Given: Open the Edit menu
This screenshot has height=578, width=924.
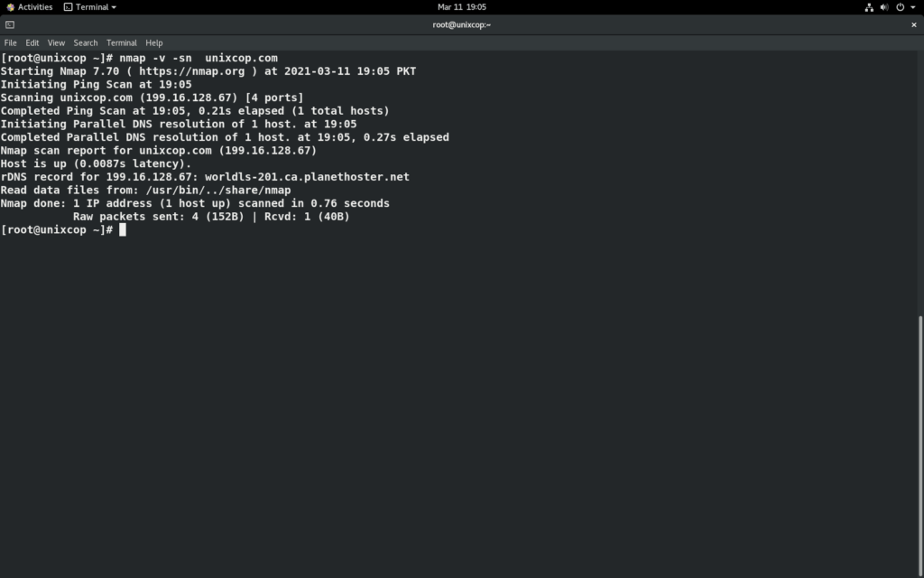Looking at the screenshot, I should click(32, 43).
